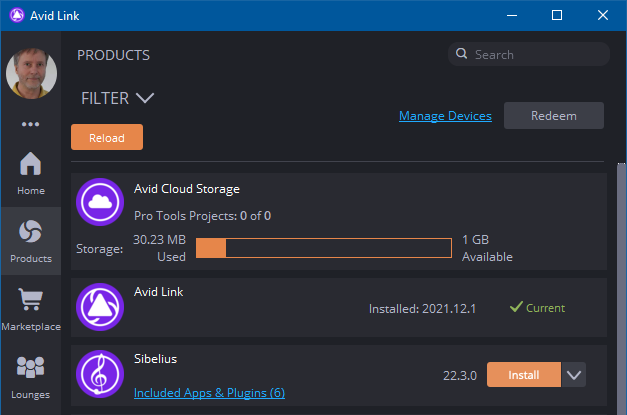Click the PRODUCTS heading
This screenshot has width=627, height=415.
pos(114,55)
